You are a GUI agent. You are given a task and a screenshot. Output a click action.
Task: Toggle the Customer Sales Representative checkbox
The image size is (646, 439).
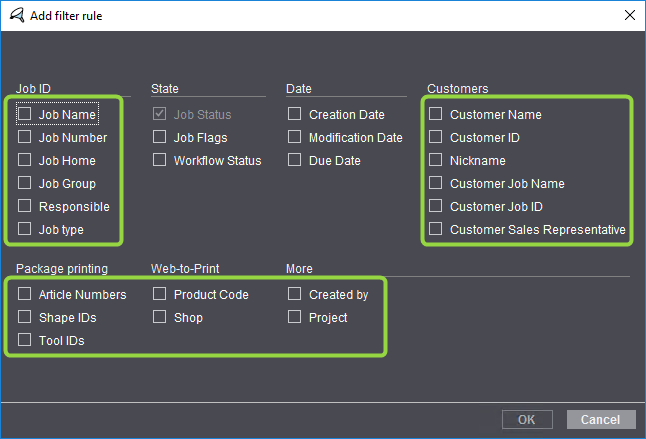[x=436, y=229]
